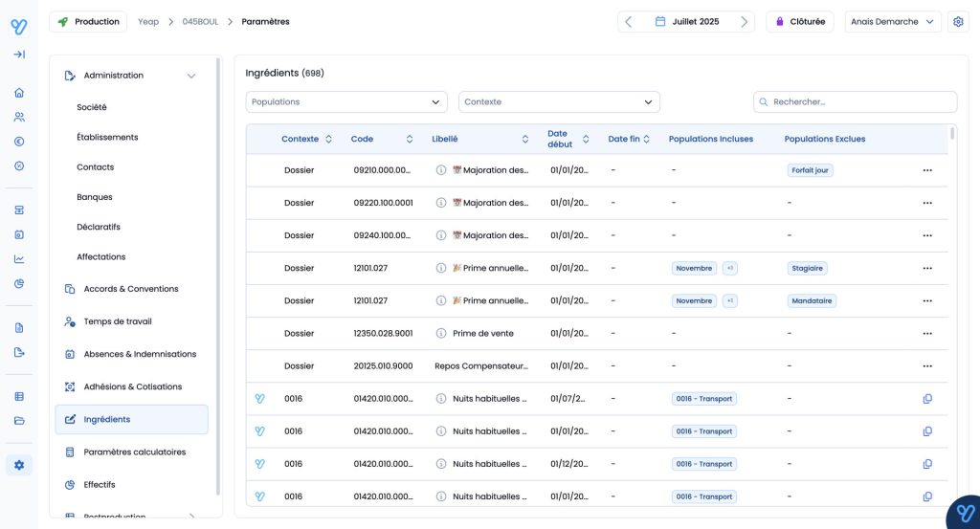Click the home icon in left sidebar
Image resolution: width=980 pixels, height=529 pixels.
[x=19, y=93]
